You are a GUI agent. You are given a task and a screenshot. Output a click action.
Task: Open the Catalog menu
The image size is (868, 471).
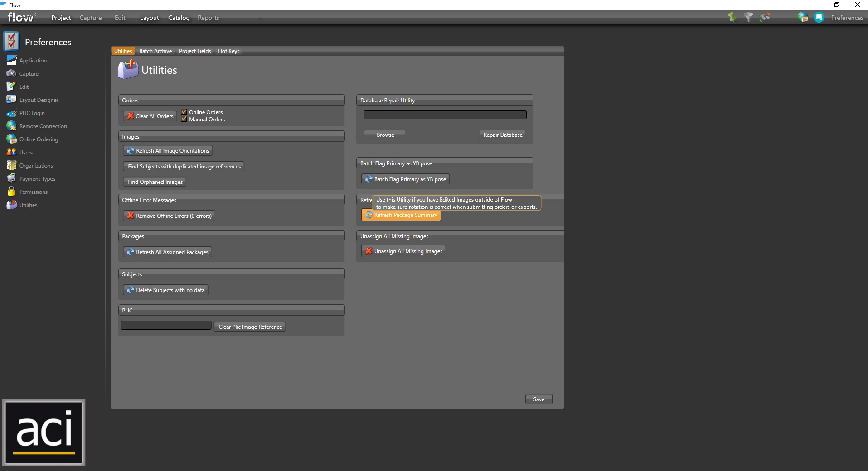(179, 18)
